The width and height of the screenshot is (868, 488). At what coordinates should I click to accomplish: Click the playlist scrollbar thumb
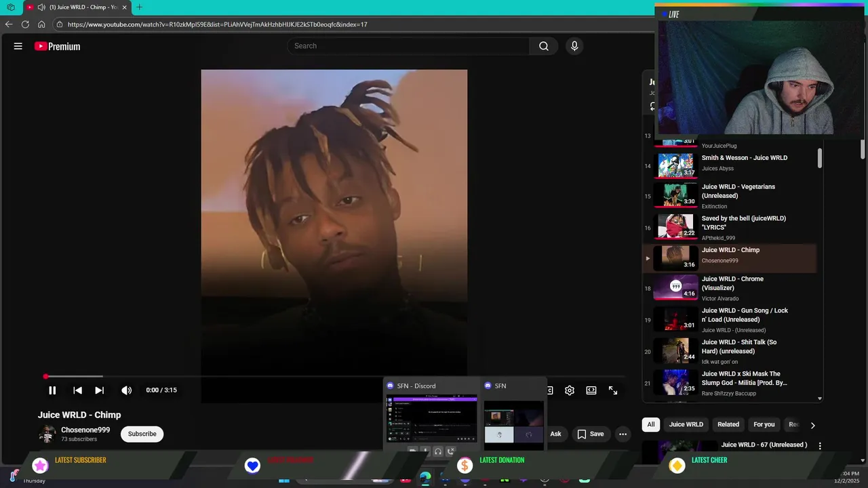[x=820, y=158]
